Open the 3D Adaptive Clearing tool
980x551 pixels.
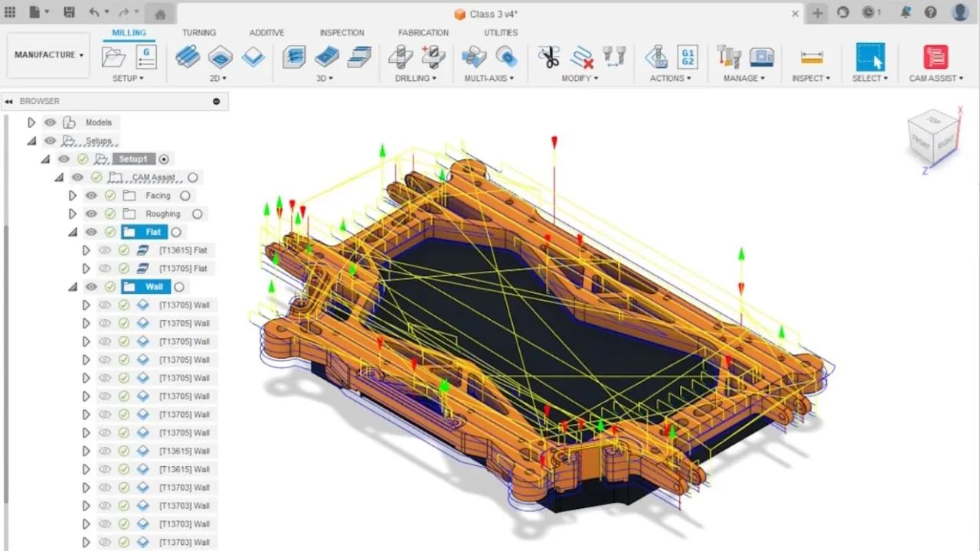click(294, 56)
